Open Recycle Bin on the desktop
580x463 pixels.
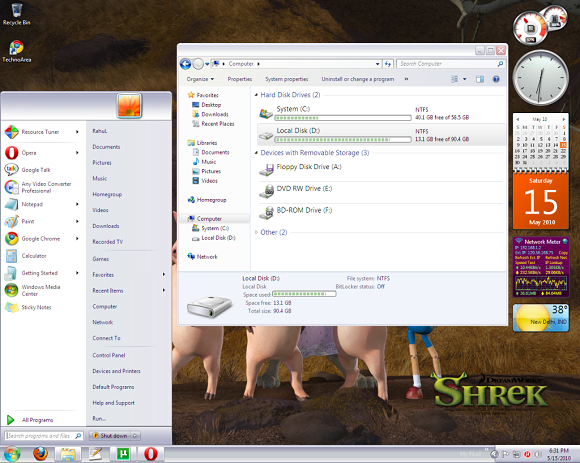tap(16, 14)
